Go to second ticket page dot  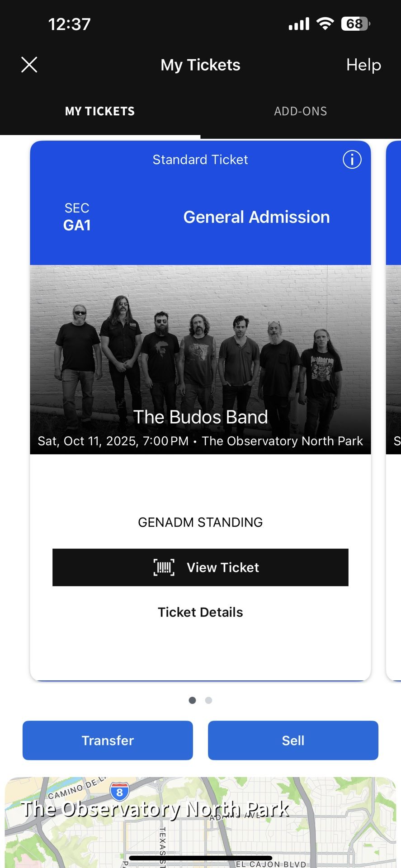(x=208, y=700)
